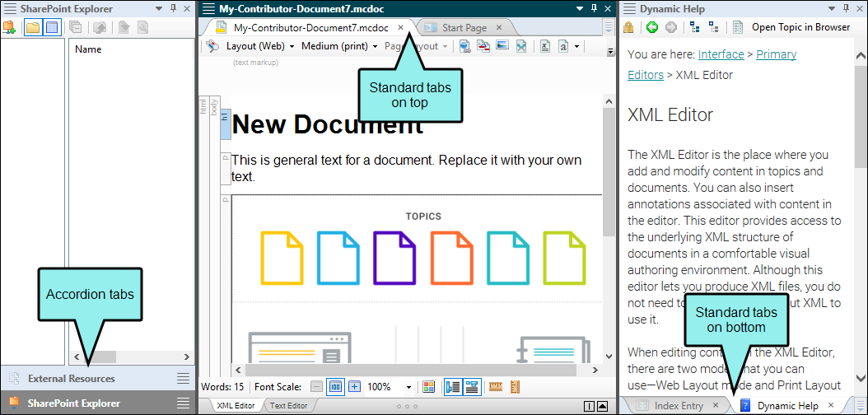This screenshot has width=868, height=415.
Task: Click the insert image icon in editor toolbar
Action: point(502,46)
